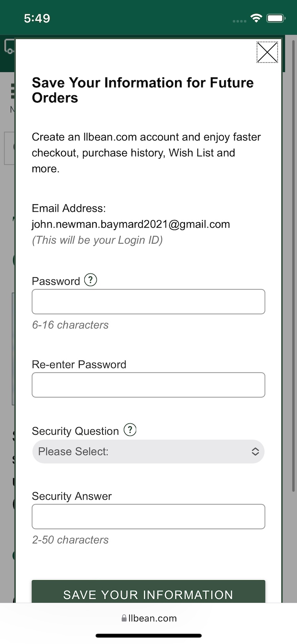Tap the battery icon in status bar
The image size is (297, 644).
pos(276,18)
